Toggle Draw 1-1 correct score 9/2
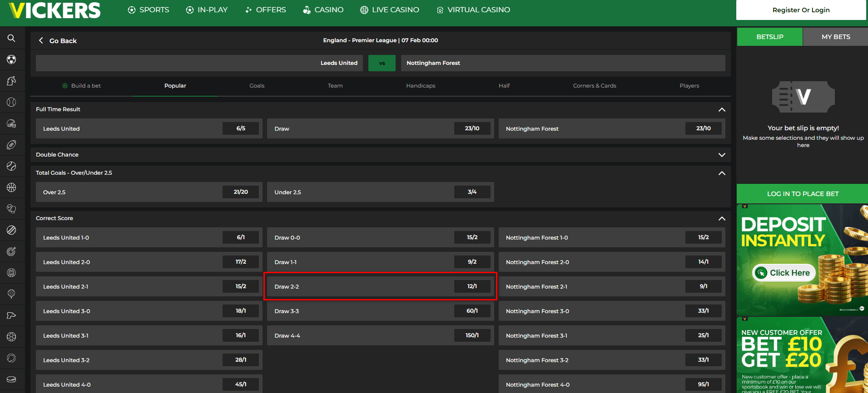Viewport: 868px width, 393px height. 381,262
